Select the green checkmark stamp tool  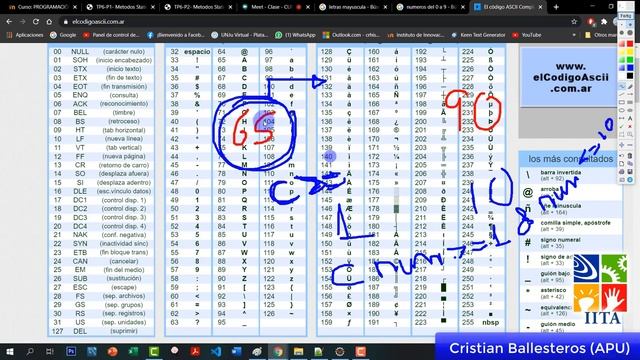pyautogui.click(x=622, y=127)
